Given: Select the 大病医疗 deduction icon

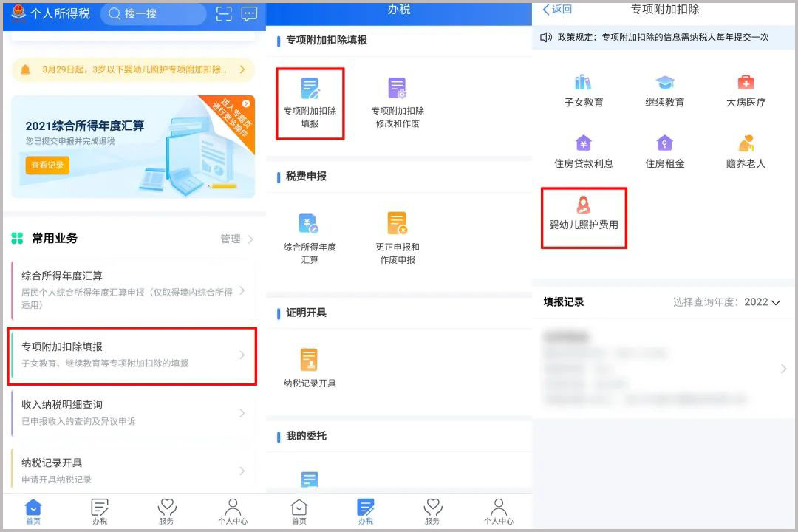Looking at the screenshot, I should coord(744,87).
